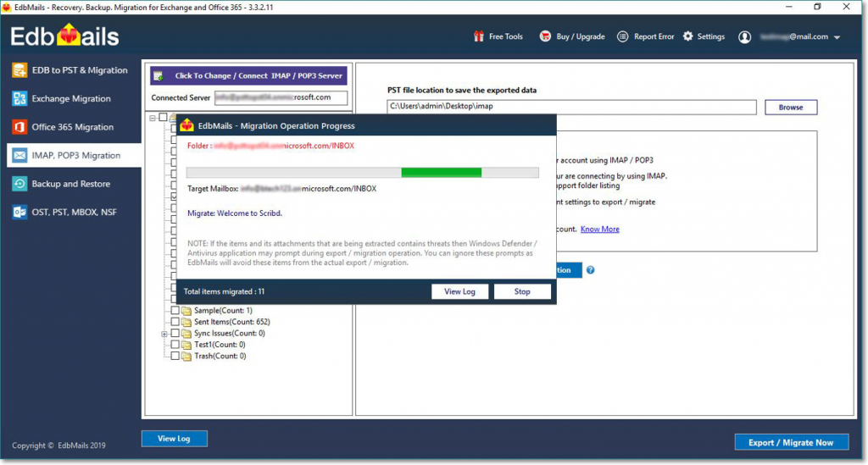
Task: Check the Sample folder checkbox
Action: [175, 310]
